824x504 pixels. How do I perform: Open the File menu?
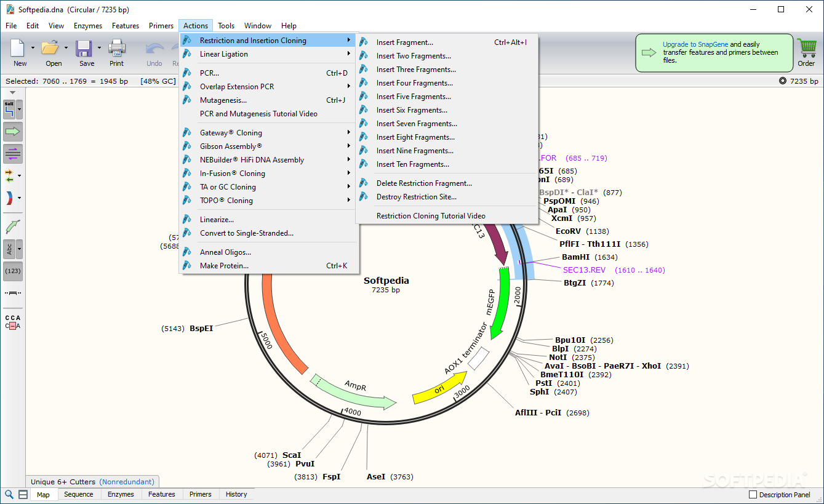(11, 26)
